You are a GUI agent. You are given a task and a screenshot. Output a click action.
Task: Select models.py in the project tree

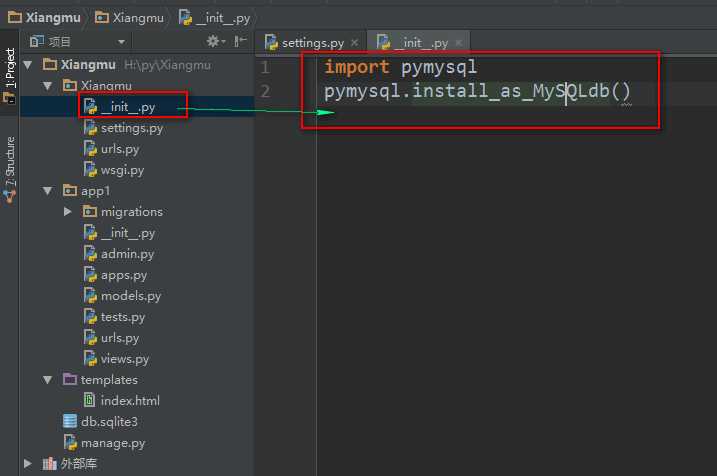(x=137, y=296)
